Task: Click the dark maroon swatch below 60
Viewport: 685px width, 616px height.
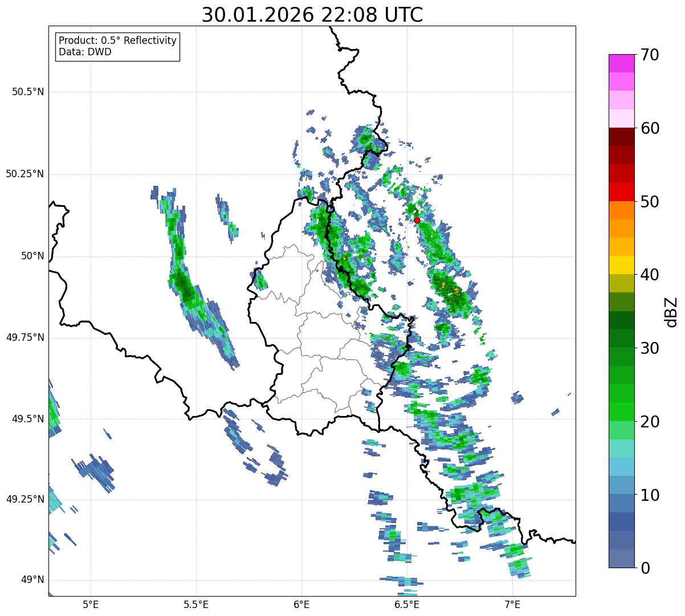Action: (x=622, y=137)
